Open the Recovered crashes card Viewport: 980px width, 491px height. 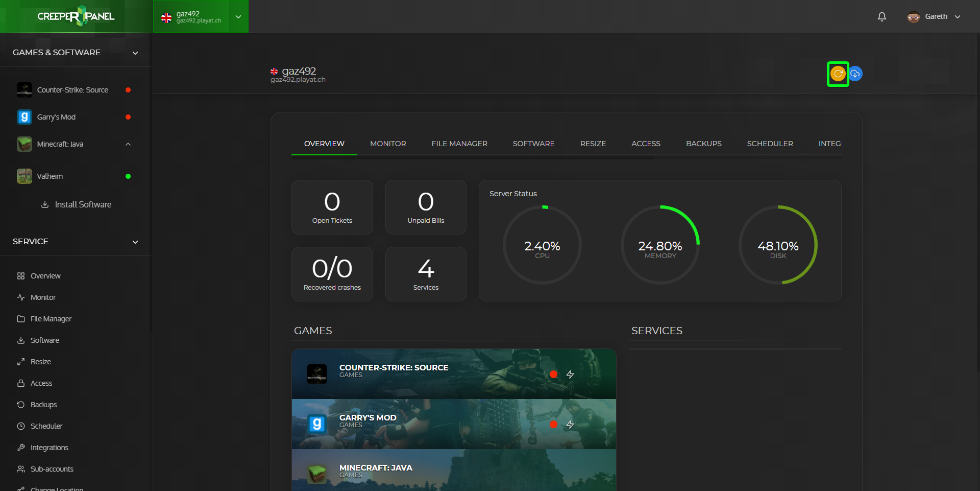(x=332, y=274)
